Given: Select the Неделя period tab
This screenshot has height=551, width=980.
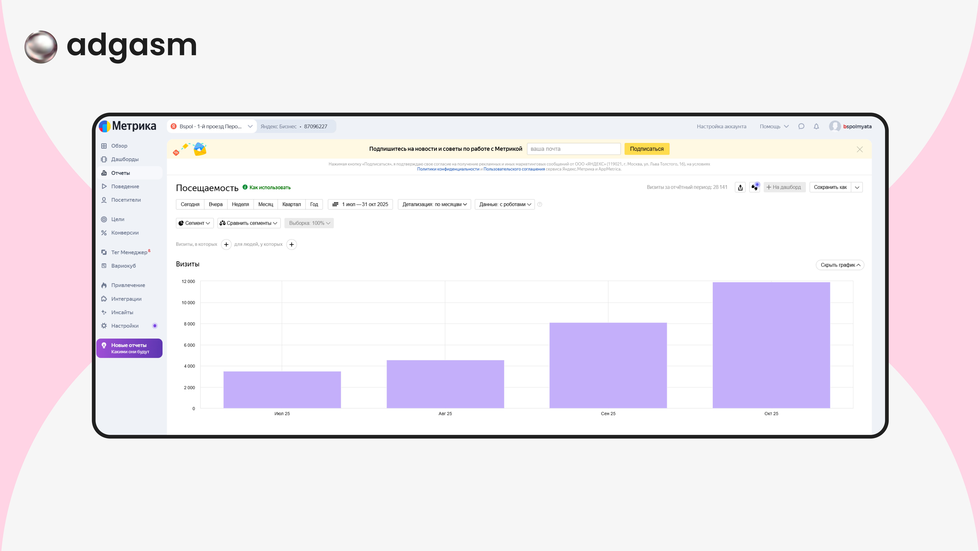Looking at the screenshot, I should coord(240,204).
